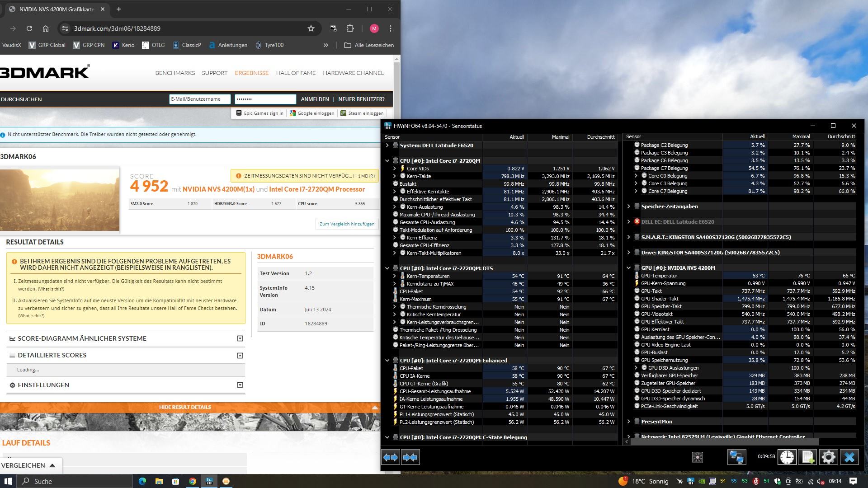Collapse GPU [#0] NVIDIA NVS 4200M section

pyautogui.click(x=628, y=268)
